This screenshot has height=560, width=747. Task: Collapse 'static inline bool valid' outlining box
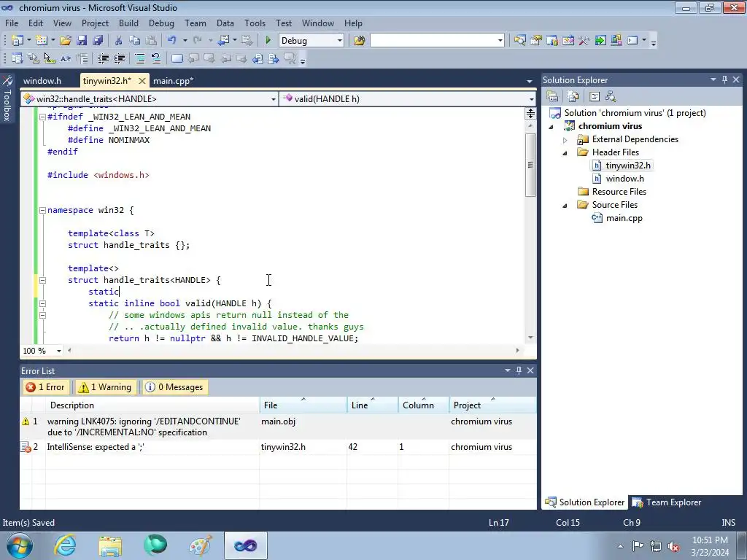click(x=42, y=303)
